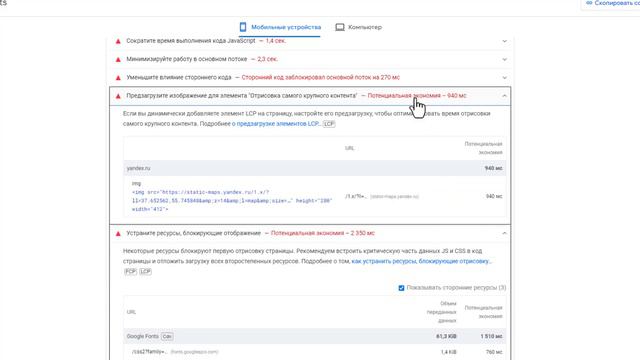Click 1,4 сек. value in JavaScript audit

276,41
